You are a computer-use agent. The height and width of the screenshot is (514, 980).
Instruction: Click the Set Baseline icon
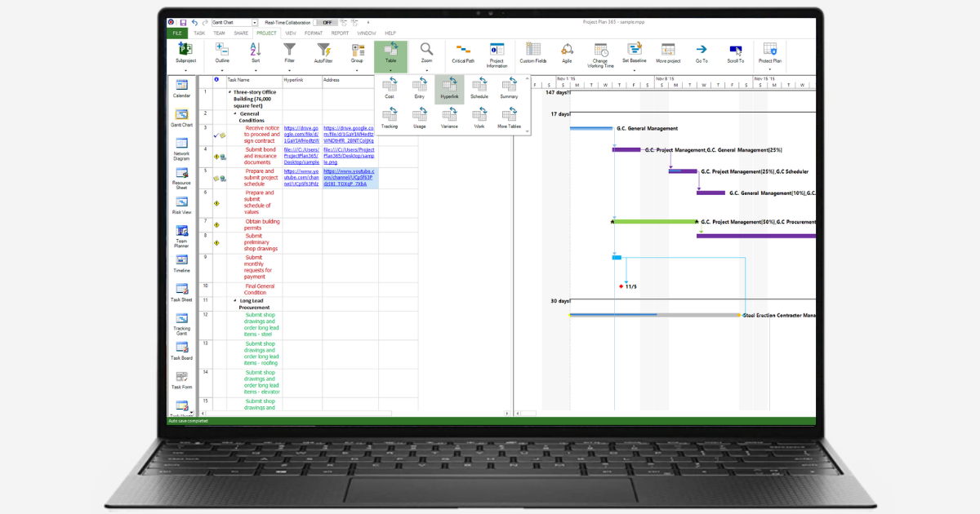tap(635, 49)
